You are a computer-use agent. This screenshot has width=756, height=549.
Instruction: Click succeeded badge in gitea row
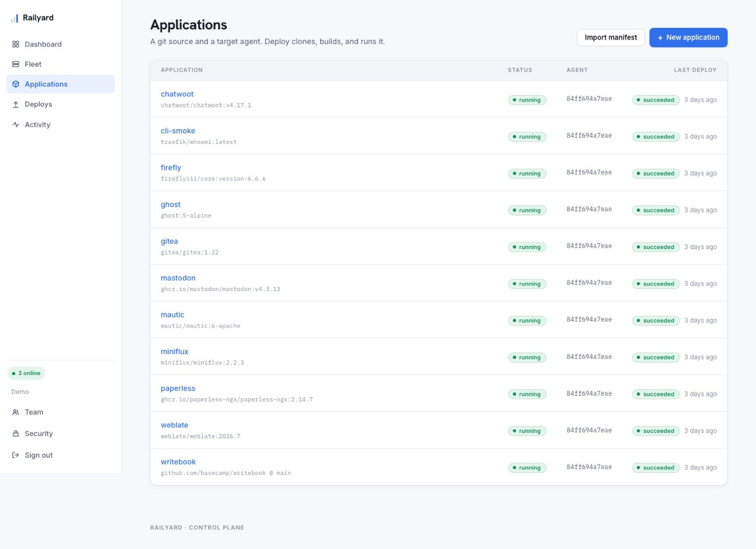click(x=656, y=247)
